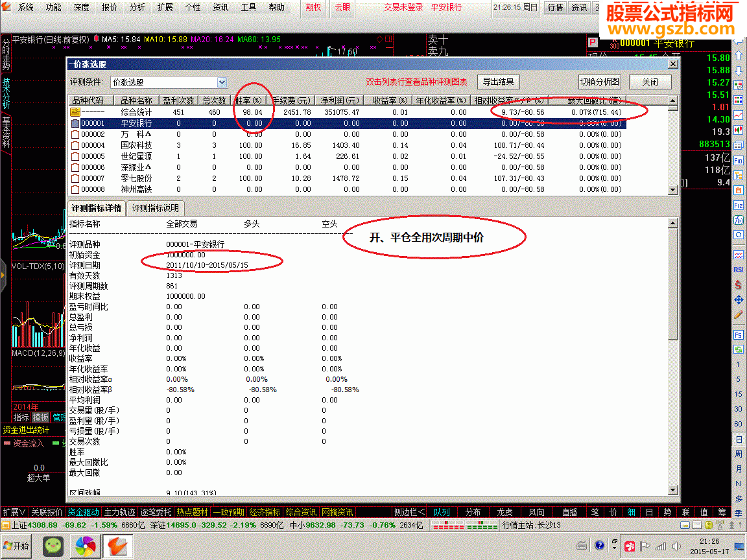Image resolution: width=747 pixels, height=560 pixels.
Task: Click the volume speaker tray icon
Action: pyautogui.click(x=676, y=546)
